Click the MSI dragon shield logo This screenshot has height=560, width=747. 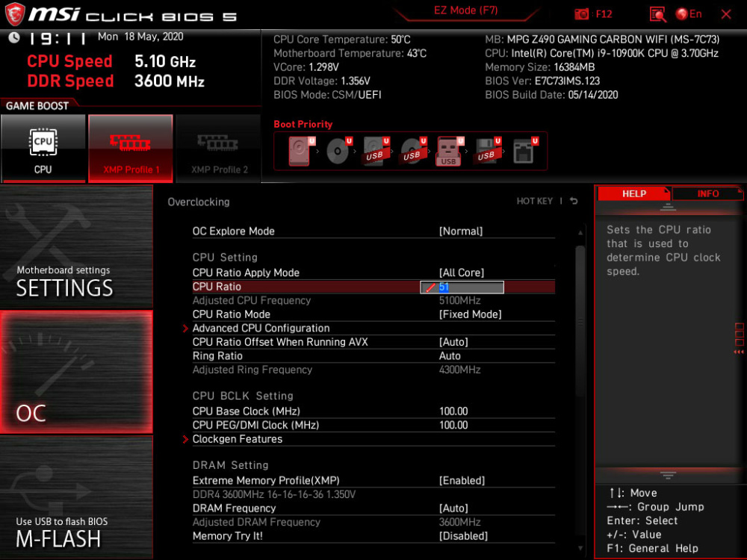click(x=15, y=14)
